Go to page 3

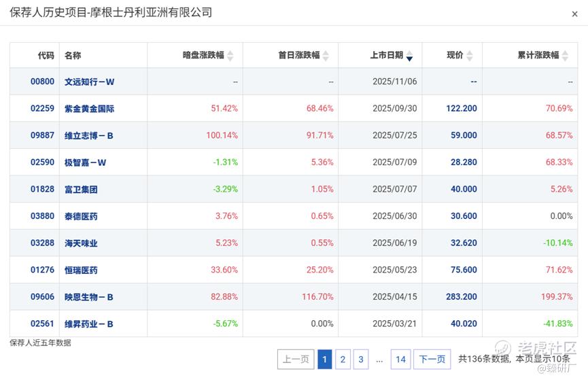point(361,359)
